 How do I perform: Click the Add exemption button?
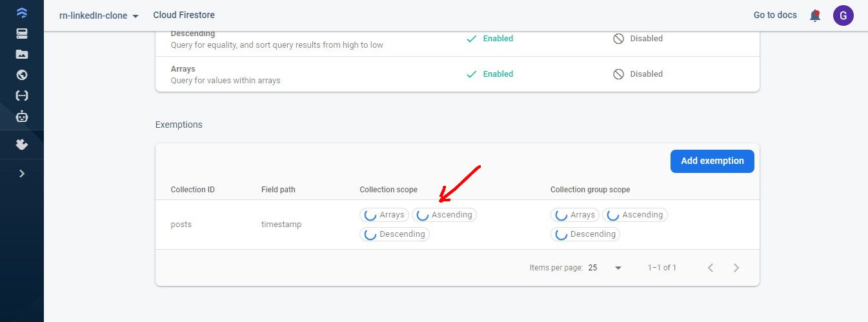tap(712, 161)
